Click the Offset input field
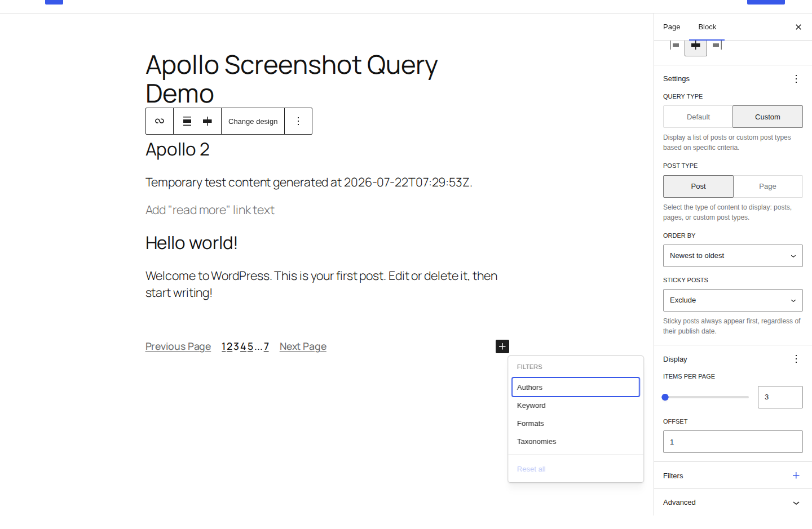The width and height of the screenshot is (812, 529). click(733, 442)
